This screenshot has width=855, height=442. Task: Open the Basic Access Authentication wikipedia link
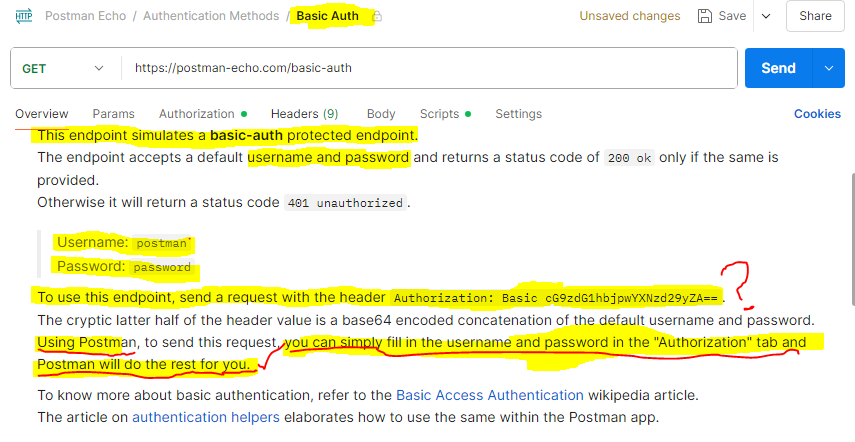click(x=489, y=395)
